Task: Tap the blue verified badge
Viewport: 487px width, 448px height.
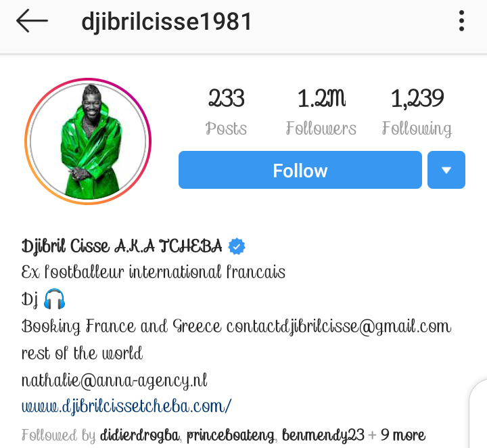Action: 237,246
